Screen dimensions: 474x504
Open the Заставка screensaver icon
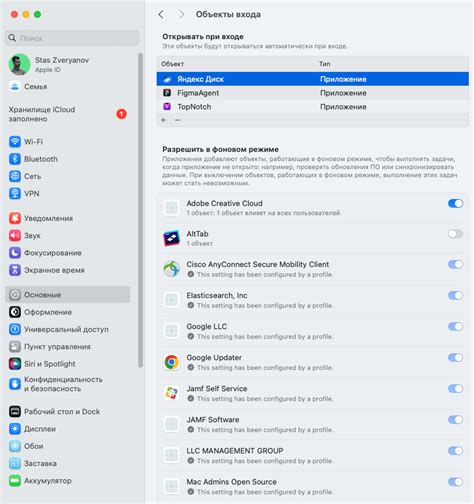coord(15,463)
